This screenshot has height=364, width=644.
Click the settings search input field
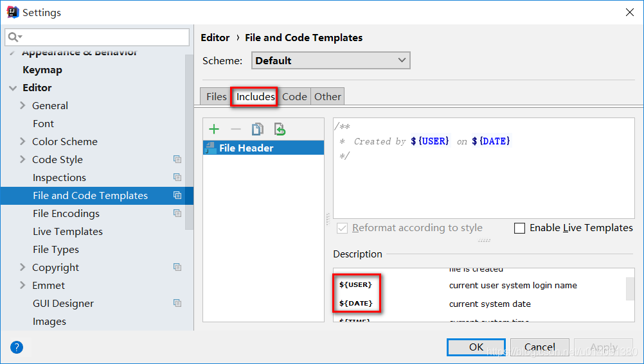tap(97, 37)
